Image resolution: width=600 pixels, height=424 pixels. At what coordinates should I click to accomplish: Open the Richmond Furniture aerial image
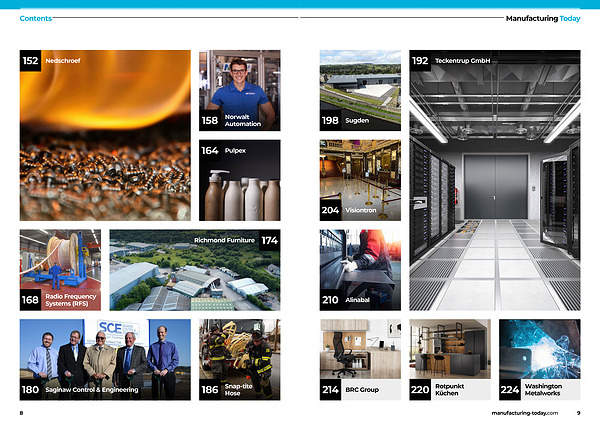(x=195, y=270)
